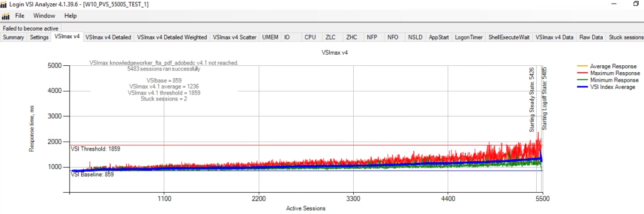
Task: Select the VSImax v4 tab
Action: [x=67, y=37]
